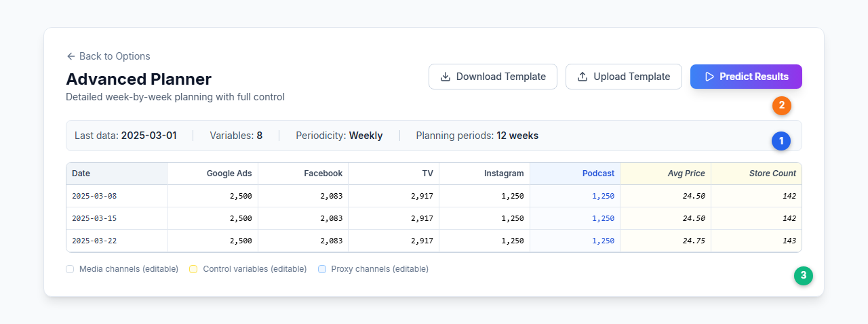
Task: Select the Google Ads column header
Action: tap(213, 174)
